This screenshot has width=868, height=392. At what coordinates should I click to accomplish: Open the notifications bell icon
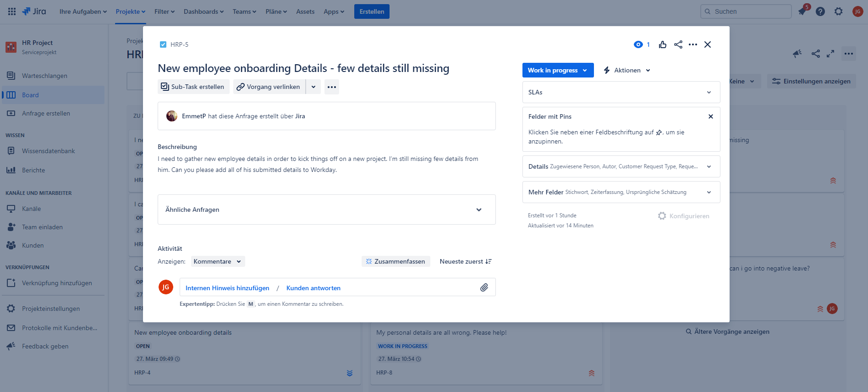[x=802, y=11]
